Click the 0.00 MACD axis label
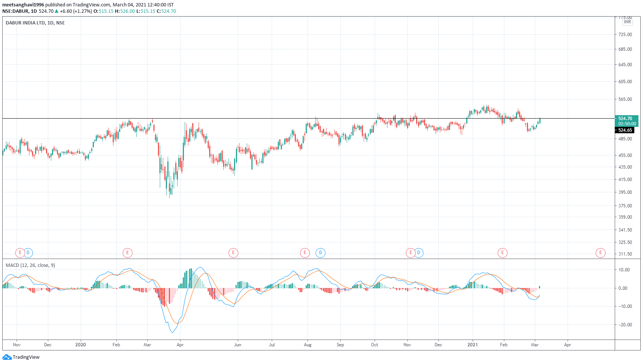This screenshot has width=643, height=364. coord(623,288)
